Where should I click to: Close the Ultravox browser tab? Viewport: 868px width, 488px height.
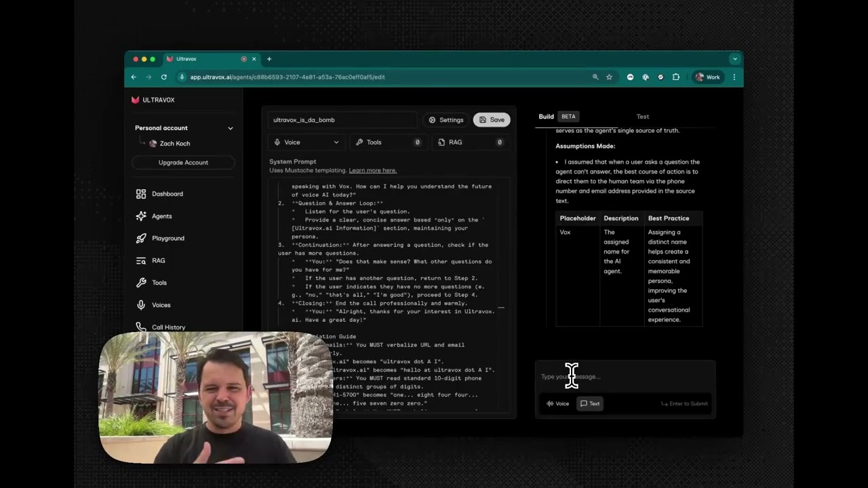(x=255, y=59)
